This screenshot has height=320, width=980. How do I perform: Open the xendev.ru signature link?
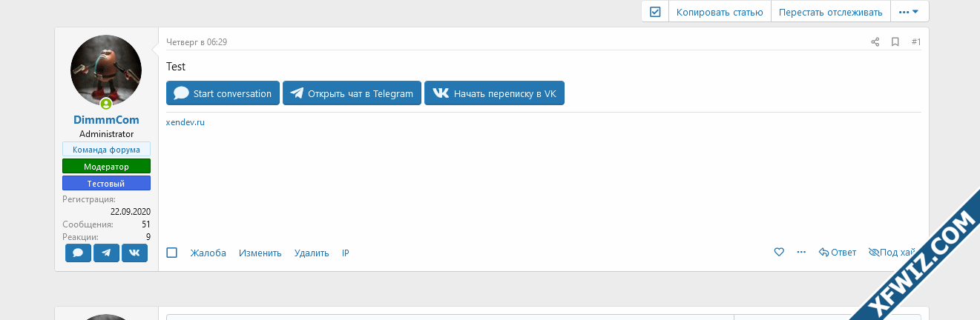click(x=185, y=122)
